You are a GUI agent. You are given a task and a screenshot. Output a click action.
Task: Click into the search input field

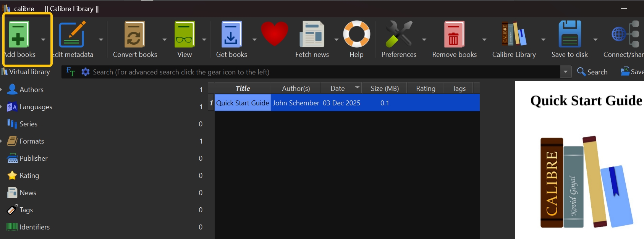pyautogui.click(x=325, y=72)
